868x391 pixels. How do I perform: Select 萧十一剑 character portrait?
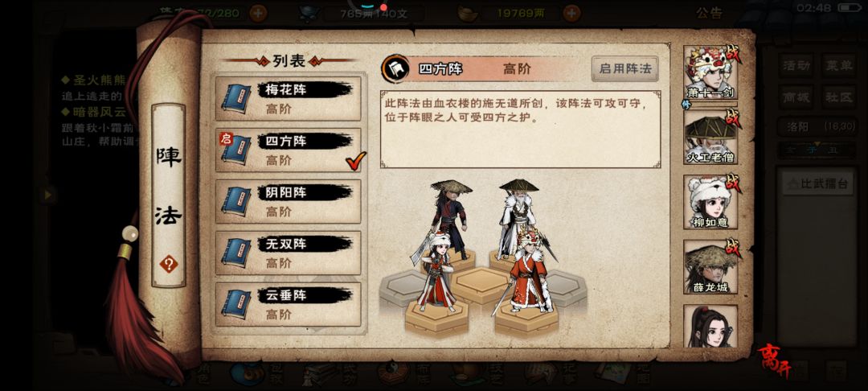[x=710, y=72]
